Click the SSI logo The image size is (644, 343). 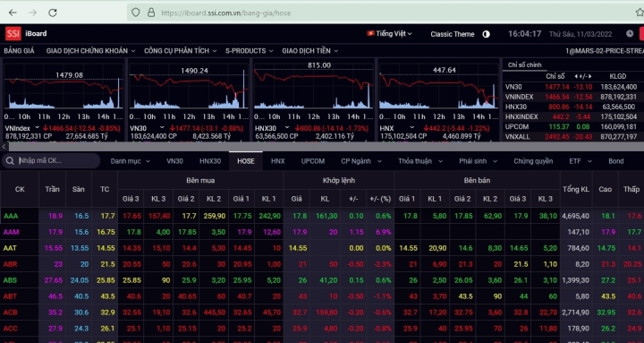[x=13, y=34]
